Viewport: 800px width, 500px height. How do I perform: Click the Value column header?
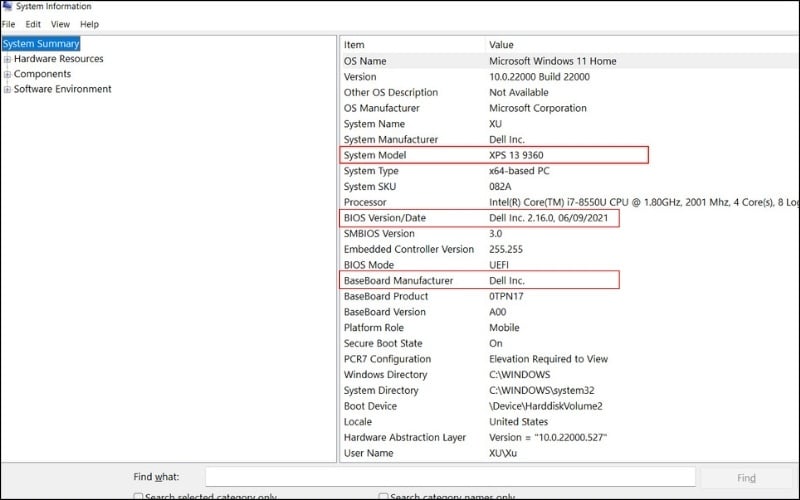(x=501, y=45)
